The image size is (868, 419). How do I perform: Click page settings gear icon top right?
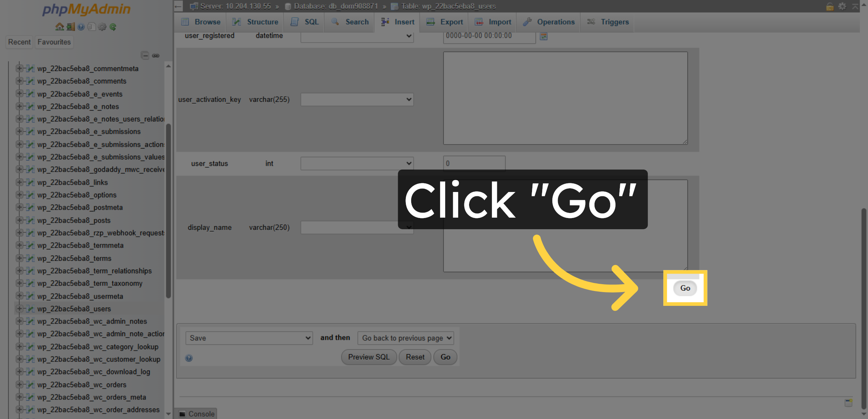tap(842, 6)
